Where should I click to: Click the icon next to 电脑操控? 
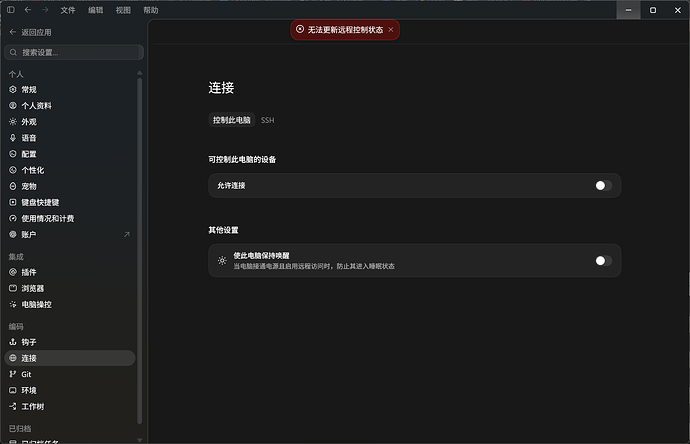pos(13,304)
